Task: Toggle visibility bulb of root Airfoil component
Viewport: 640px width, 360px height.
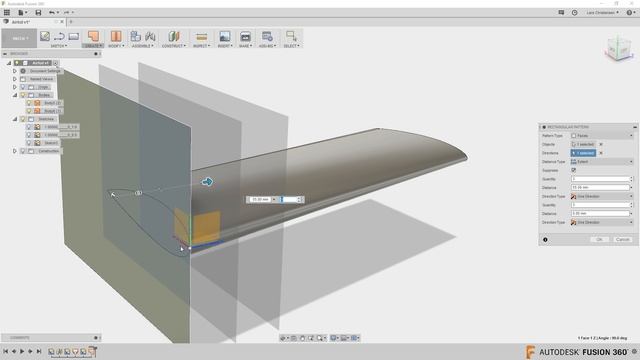Action: coord(17,63)
